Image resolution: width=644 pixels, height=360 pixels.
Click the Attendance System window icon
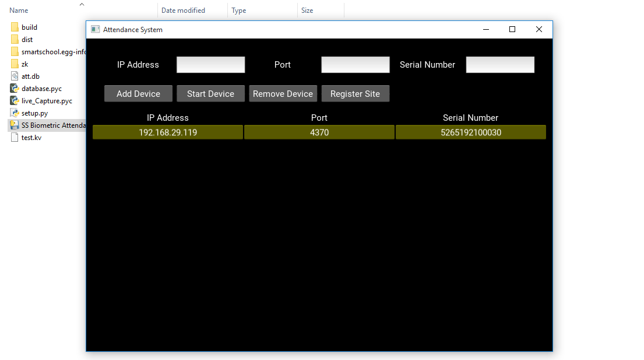[x=96, y=30]
